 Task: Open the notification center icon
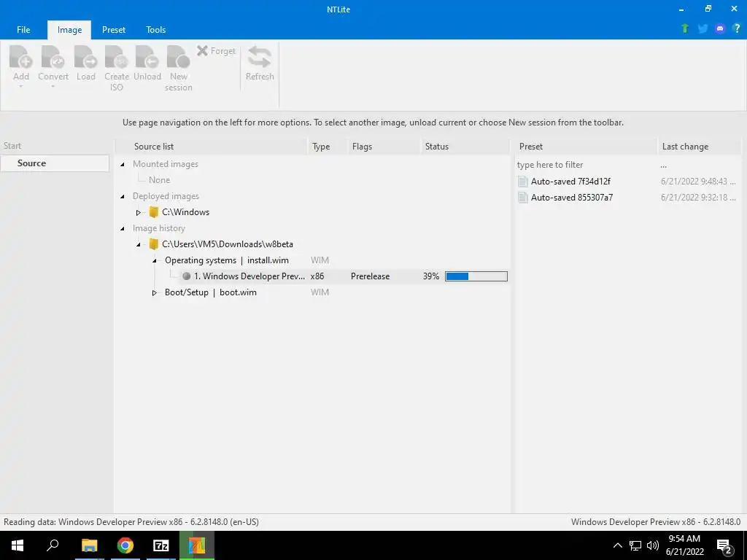(724, 545)
